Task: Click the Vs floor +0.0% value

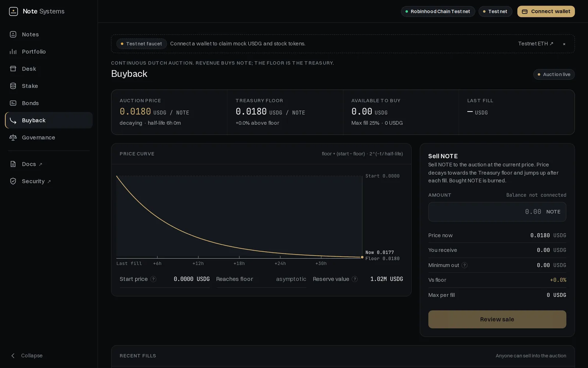Action: pos(558,280)
